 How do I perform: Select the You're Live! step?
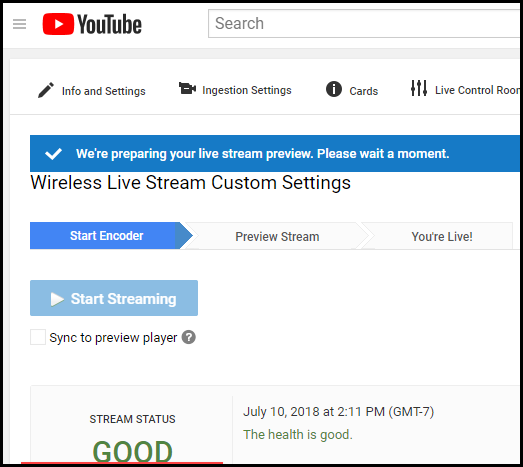(442, 237)
